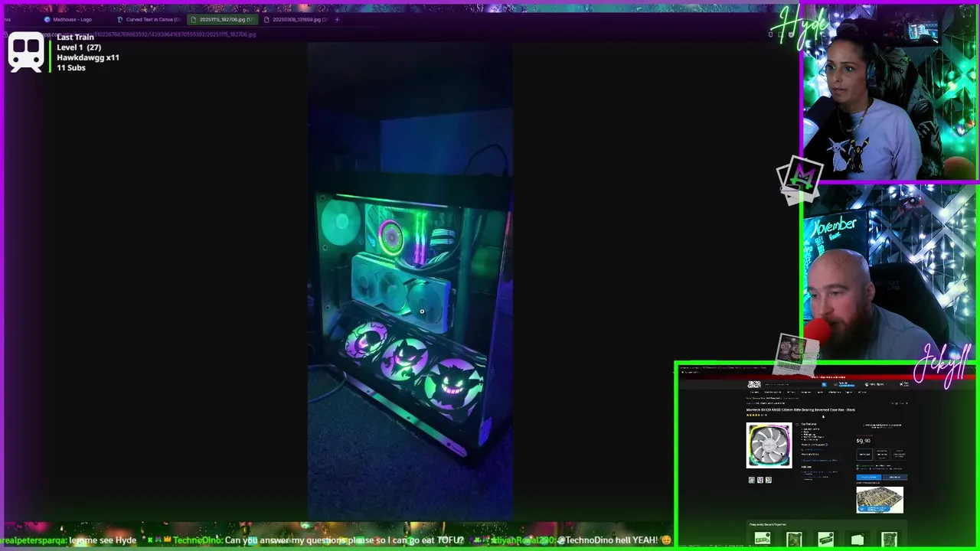This screenshot has width=980, height=551.
Task: Click the main fan product image
Action: coord(769,445)
